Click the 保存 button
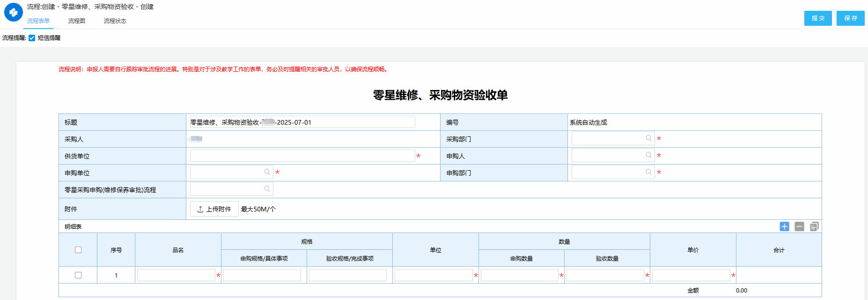 click(850, 18)
